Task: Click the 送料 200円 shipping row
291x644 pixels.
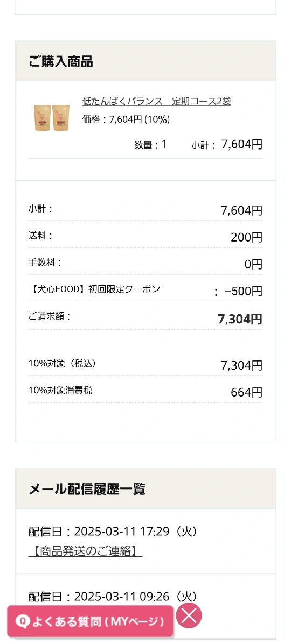Action: (145, 237)
